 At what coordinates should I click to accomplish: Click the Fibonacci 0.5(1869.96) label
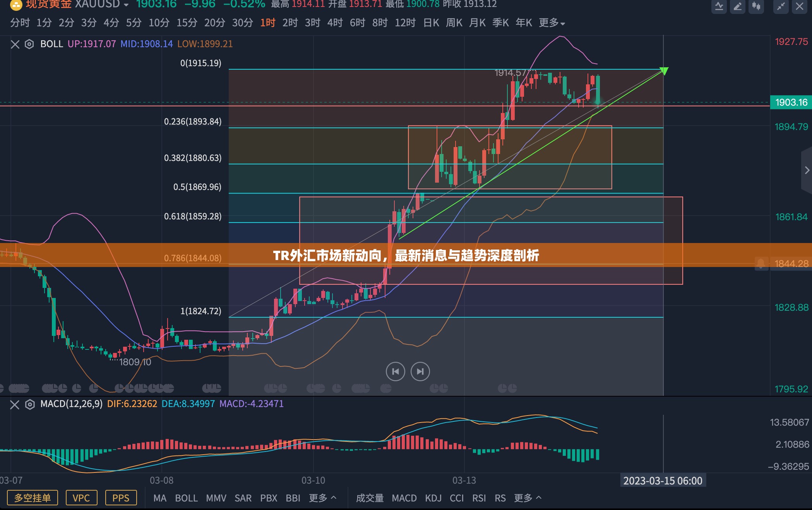(197, 187)
